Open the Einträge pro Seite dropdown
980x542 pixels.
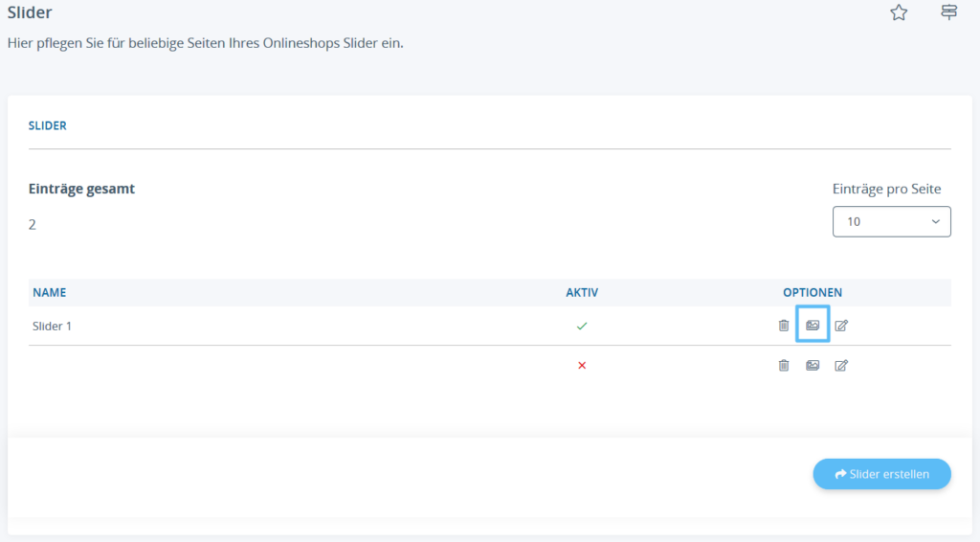click(x=891, y=221)
